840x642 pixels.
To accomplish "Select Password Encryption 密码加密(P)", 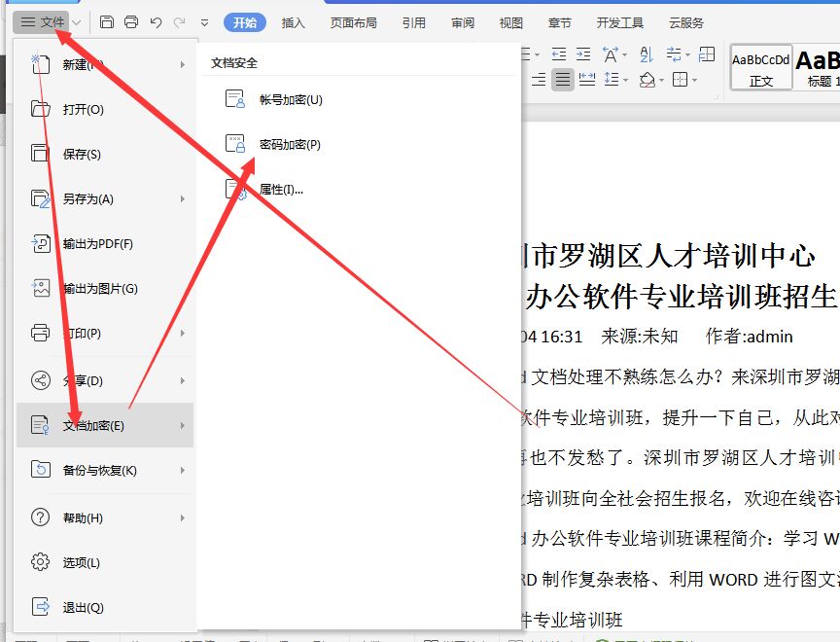I will click(289, 145).
